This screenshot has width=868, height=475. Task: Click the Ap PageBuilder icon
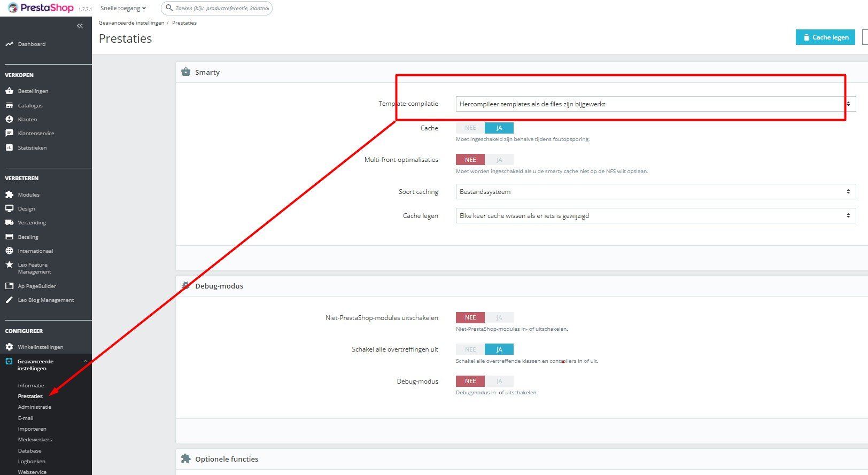coord(9,286)
